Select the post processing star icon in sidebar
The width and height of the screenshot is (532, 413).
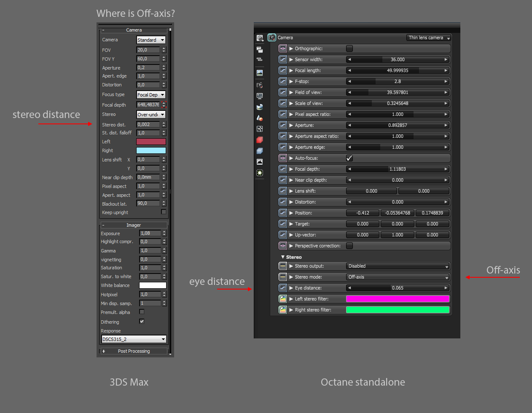[x=260, y=173]
